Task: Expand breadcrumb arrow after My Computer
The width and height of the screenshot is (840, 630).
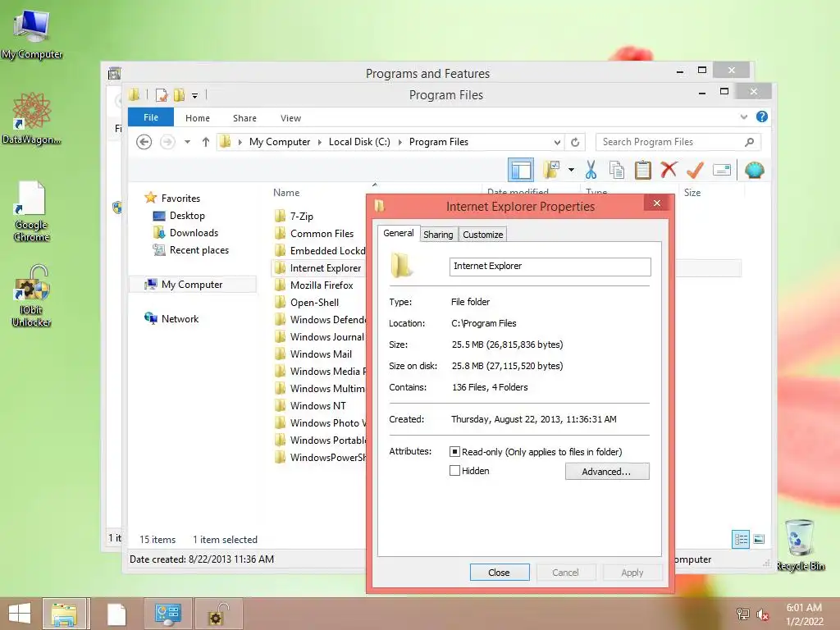Action: pos(320,142)
